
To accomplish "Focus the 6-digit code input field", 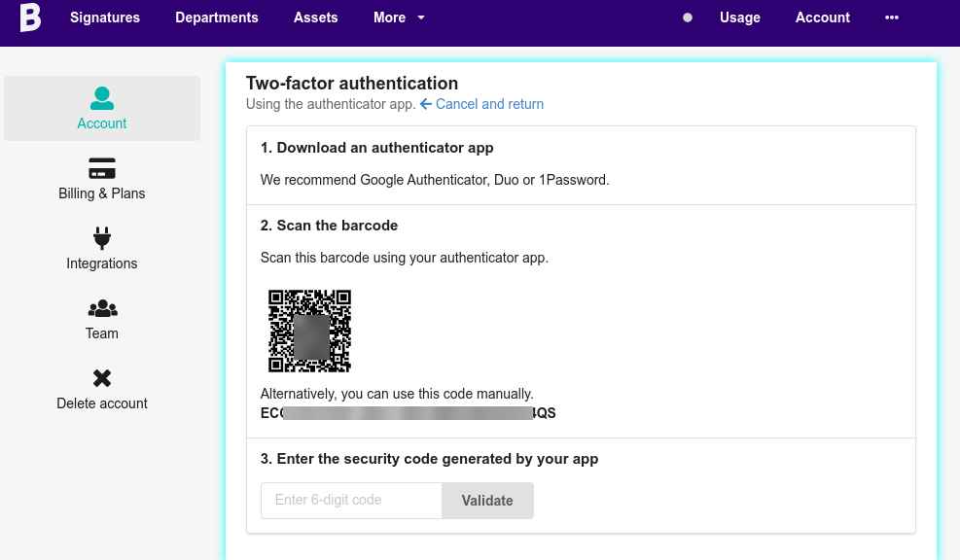I will click(351, 501).
